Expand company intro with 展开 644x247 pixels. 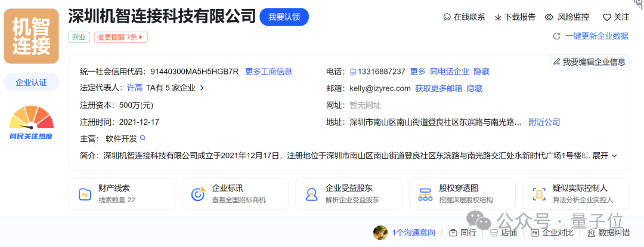tap(605, 156)
